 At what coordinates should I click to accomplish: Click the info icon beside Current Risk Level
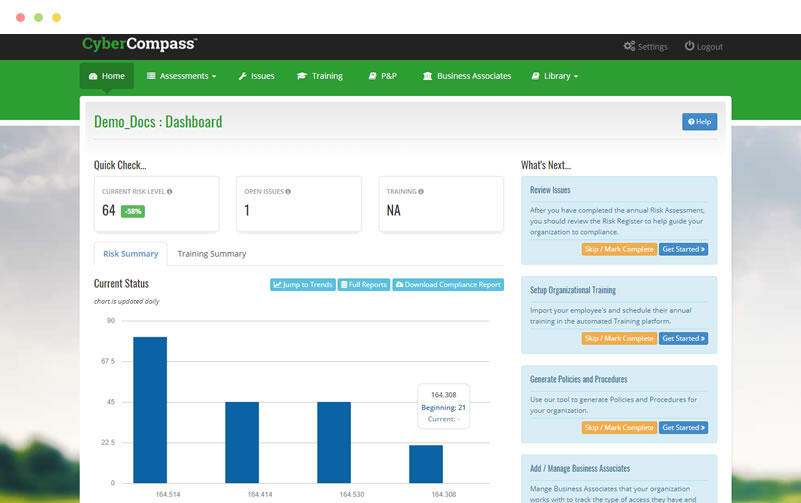tap(170, 191)
